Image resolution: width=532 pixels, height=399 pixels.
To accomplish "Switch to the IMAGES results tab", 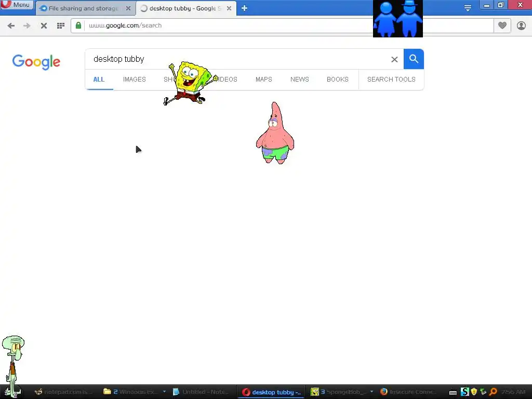I will pos(135,79).
